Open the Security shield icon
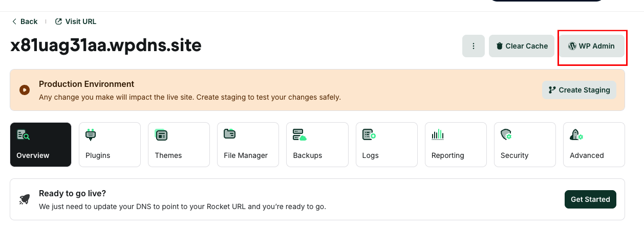Image resolution: width=644 pixels, height=230 pixels. pos(506,135)
